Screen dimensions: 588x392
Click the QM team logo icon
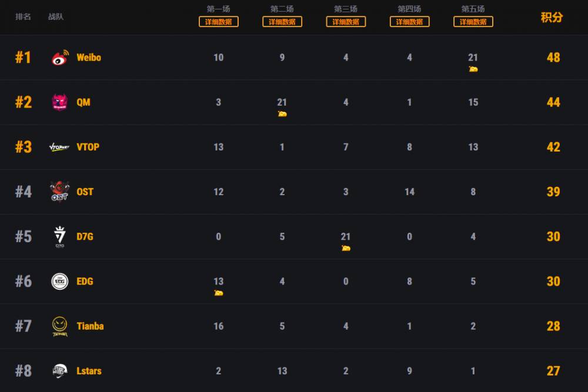pos(59,102)
